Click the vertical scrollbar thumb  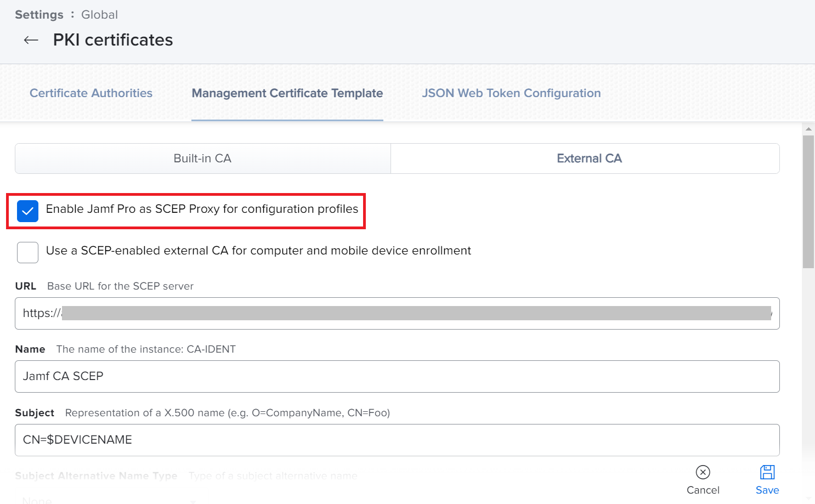(x=808, y=202)
